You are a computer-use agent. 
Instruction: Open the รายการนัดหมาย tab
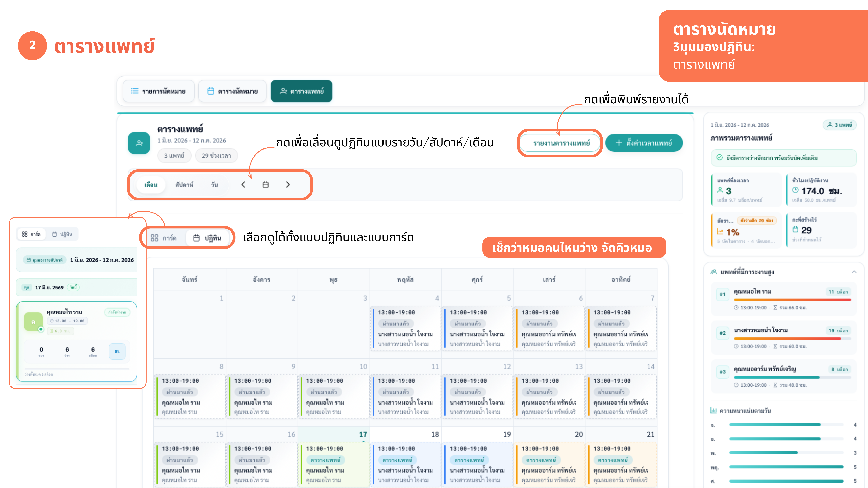pos(158,91)
